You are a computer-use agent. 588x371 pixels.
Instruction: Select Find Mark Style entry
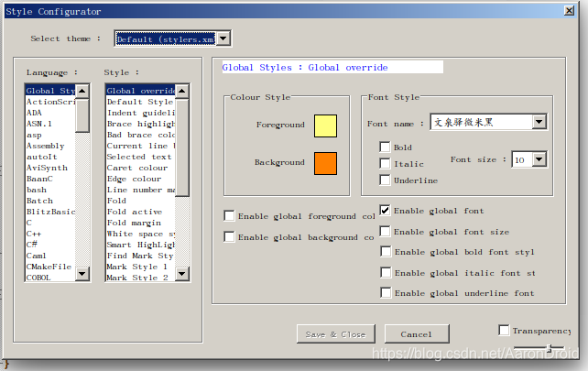[141, 256]
